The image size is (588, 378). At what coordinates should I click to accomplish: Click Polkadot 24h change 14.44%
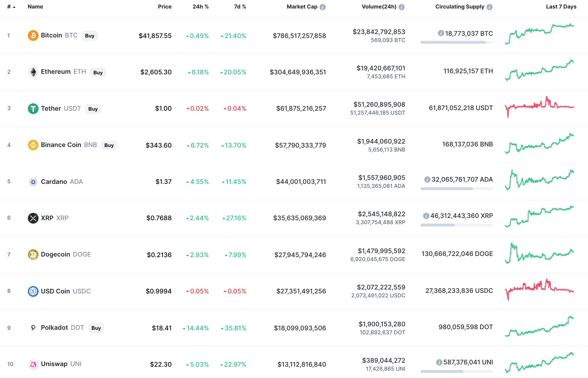click(196, 328)
